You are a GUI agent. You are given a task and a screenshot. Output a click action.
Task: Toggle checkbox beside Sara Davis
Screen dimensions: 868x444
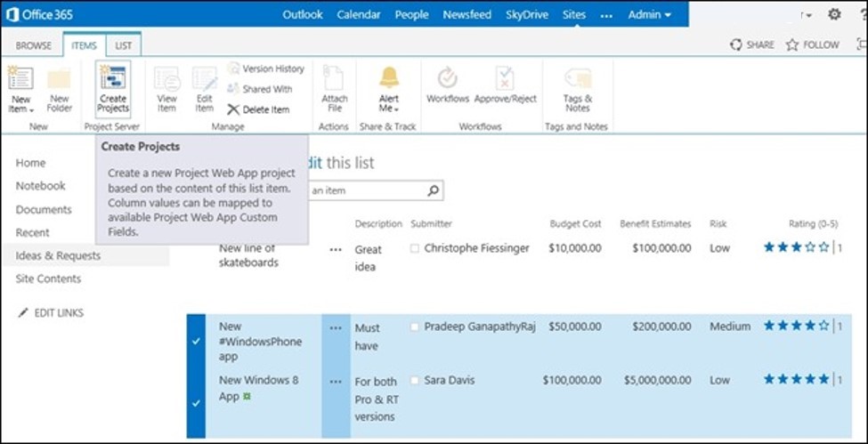415,381
